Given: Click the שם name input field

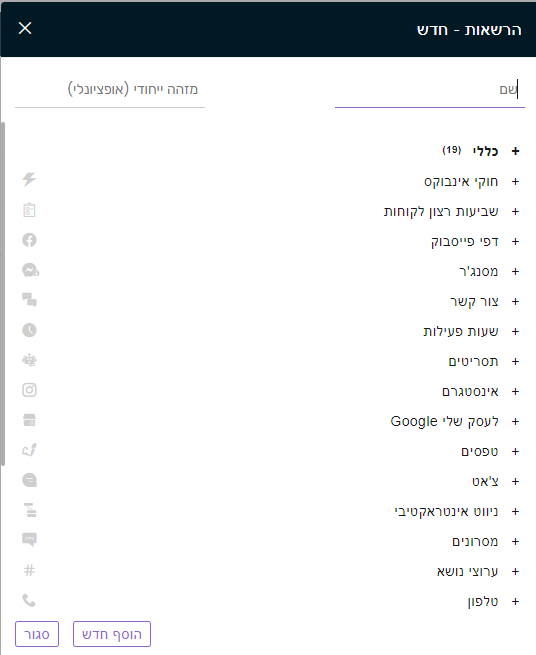Looking at the screenshot, I should pos(429,90).
